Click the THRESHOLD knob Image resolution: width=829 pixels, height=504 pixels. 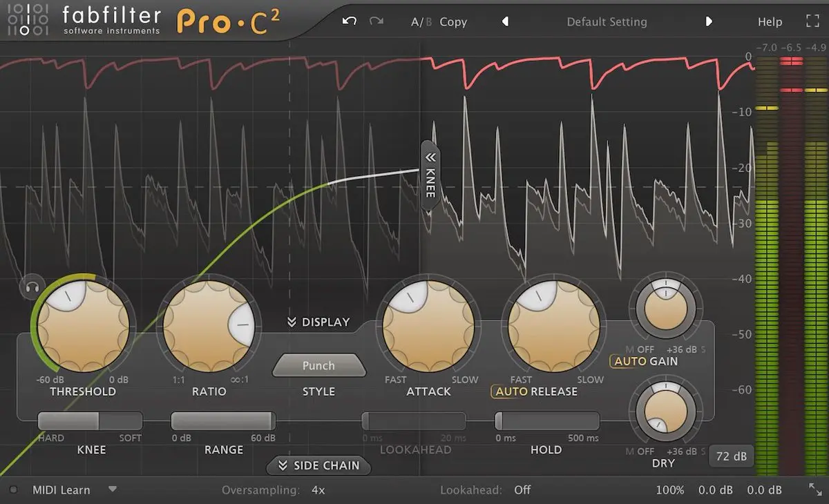click(x=83, y=324)
